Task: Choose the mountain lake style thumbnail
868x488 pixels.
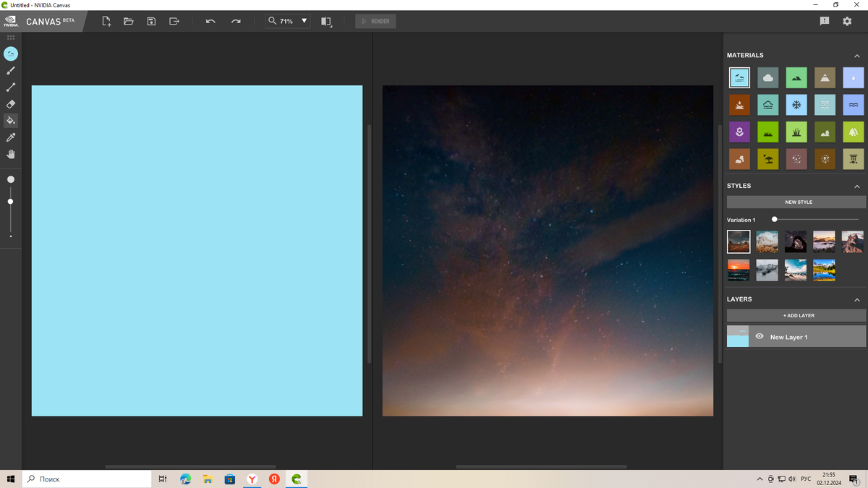Action: 824,270
